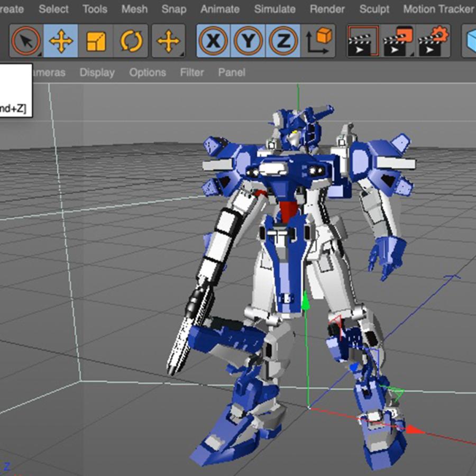Open the Tools menu
The height and width of the screenshot is (476, 476).
(95, 9)
